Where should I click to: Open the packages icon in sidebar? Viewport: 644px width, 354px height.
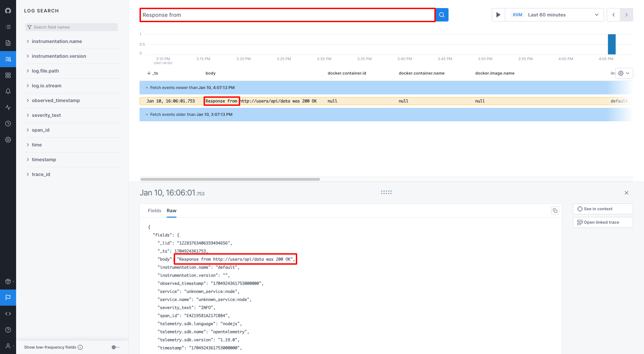click(x=8, y=281)
